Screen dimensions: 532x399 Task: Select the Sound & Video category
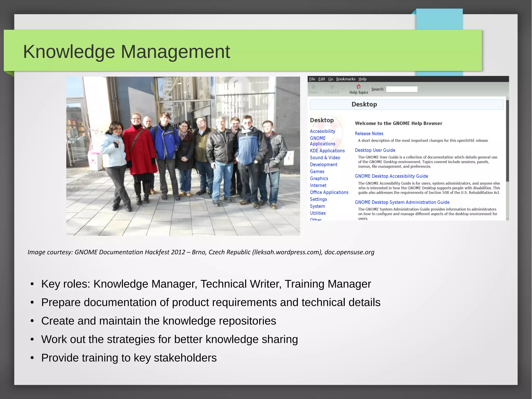[x=325, y=158]
